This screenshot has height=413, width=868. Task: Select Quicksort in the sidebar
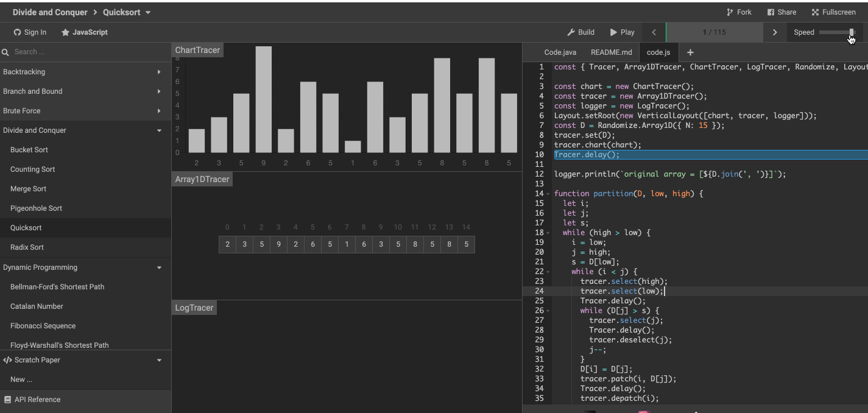85,228
